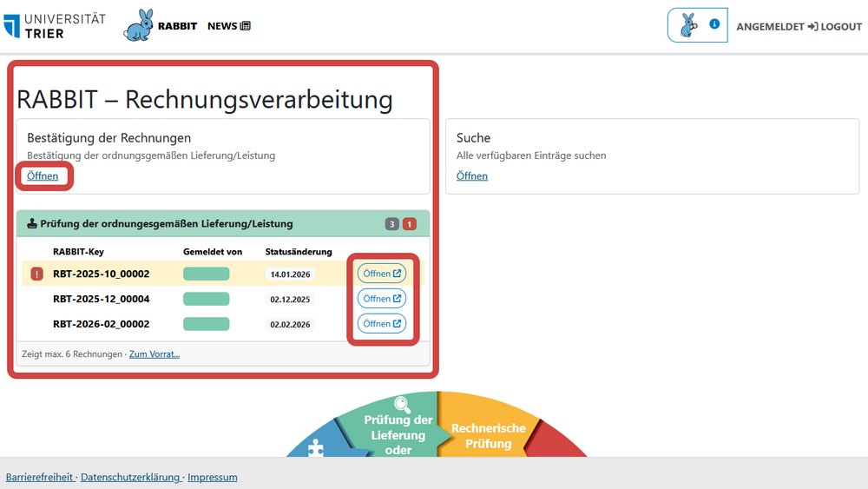Open the RABBIT menu item
This screenshot has height=489, width=868.
(x=177, y=26)
